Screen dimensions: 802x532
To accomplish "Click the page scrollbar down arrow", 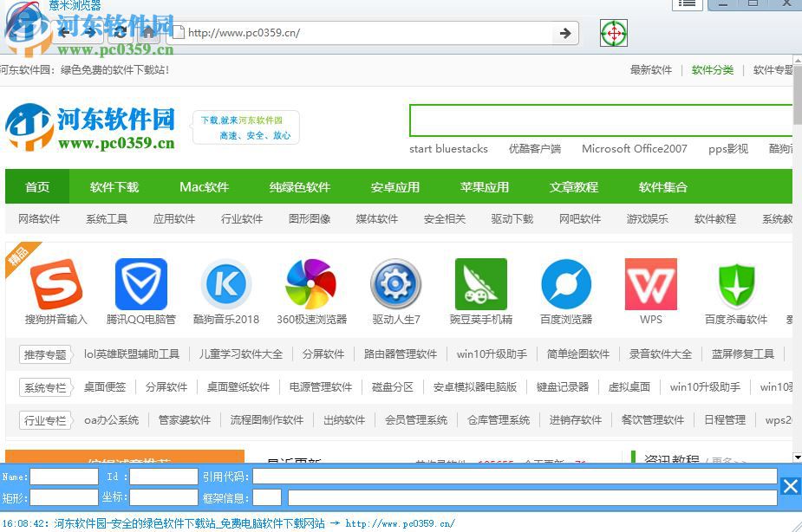I will click(x=798, y=457).
